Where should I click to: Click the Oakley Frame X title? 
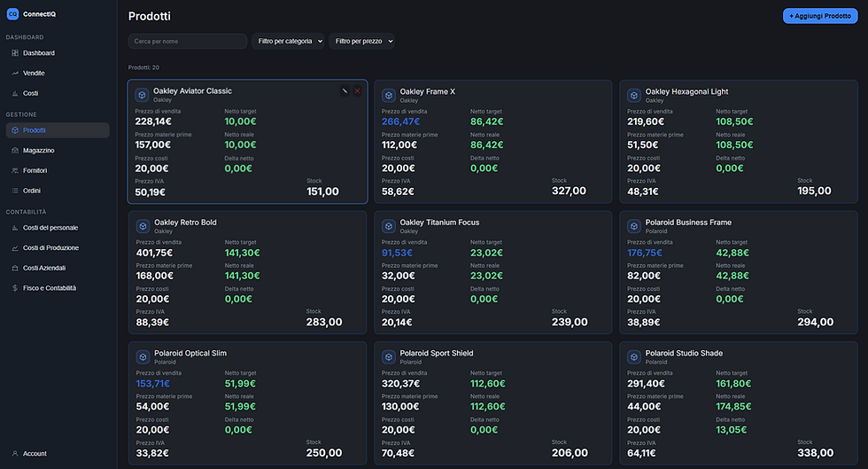coord(427,91)
